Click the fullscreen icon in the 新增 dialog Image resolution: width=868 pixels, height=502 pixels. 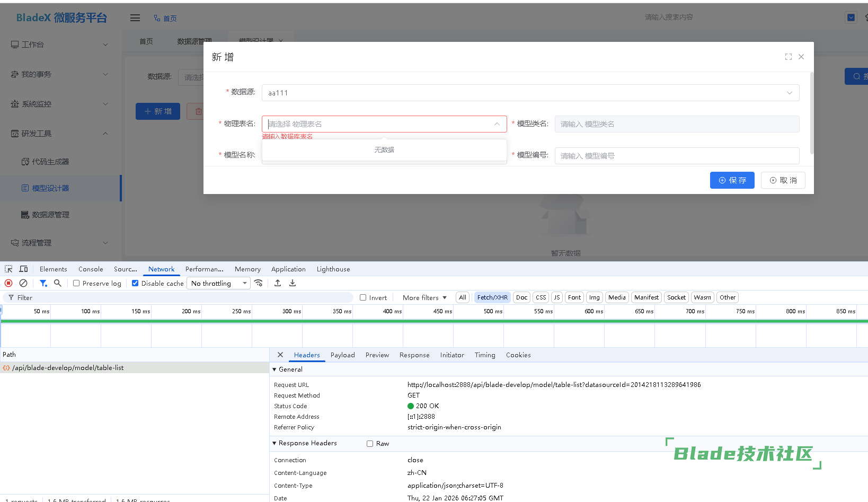(789, 57)
